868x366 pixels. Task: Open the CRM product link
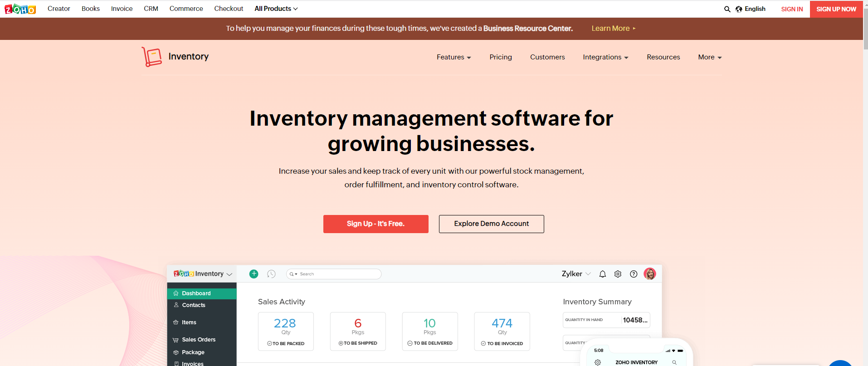click(x=151, y=9)
